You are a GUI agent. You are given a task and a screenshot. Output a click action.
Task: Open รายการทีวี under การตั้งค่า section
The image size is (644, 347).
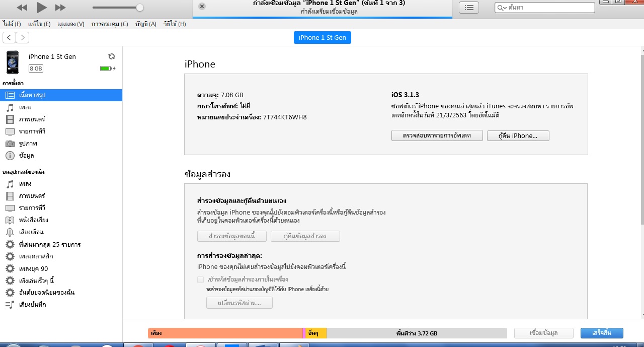point(61,131)
